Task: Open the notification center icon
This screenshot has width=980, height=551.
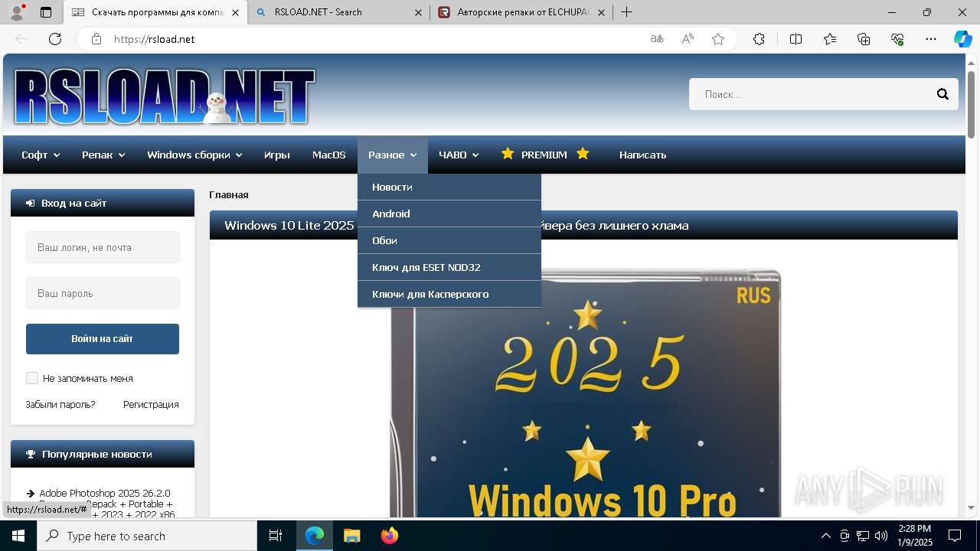Action: click(x=955, y=536)
